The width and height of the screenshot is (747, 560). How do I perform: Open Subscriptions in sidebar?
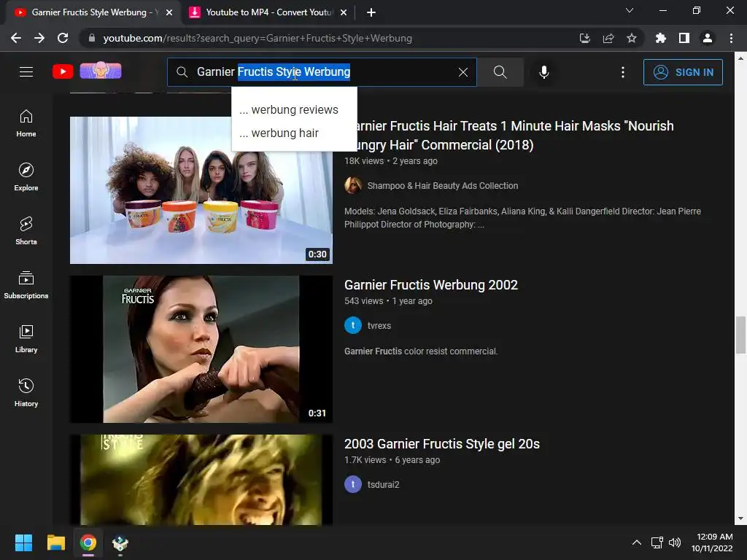[x=26, y=285]
